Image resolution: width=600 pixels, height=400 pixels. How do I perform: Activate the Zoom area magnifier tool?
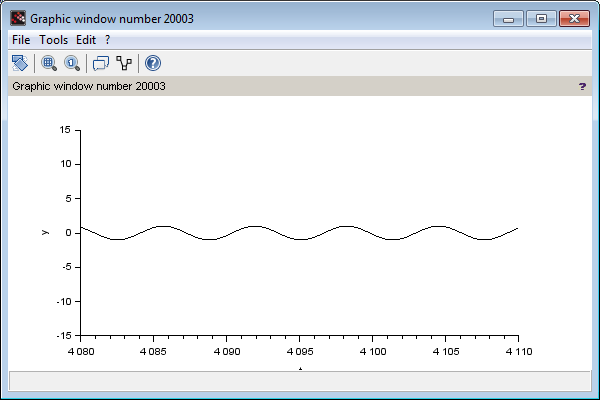[x=49, y=63]
